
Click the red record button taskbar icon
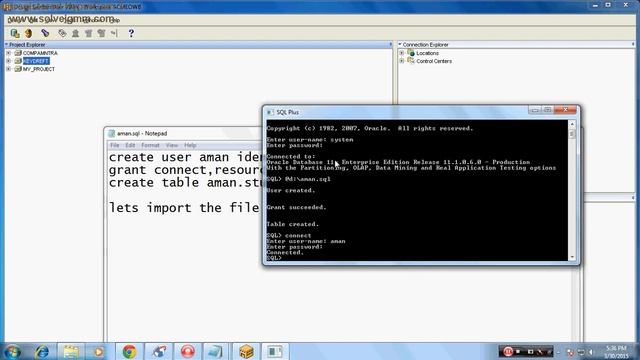coord(188,352)
